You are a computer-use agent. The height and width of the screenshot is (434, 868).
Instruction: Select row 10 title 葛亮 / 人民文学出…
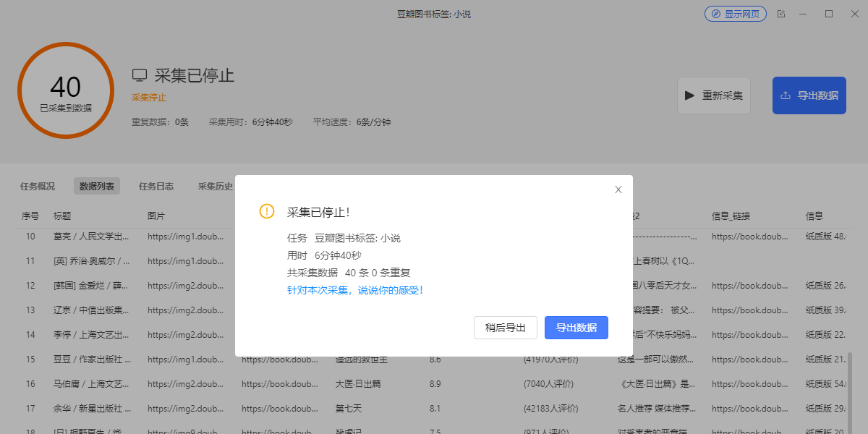92,237
